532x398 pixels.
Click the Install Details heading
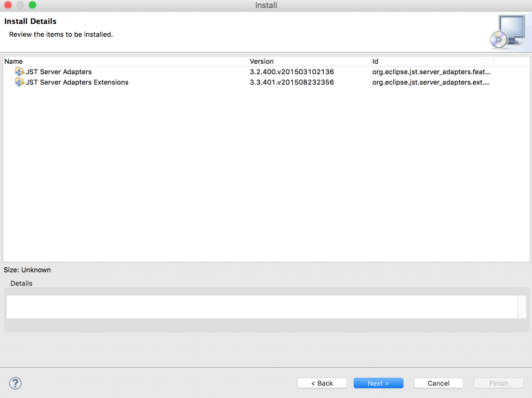point(31,21)
